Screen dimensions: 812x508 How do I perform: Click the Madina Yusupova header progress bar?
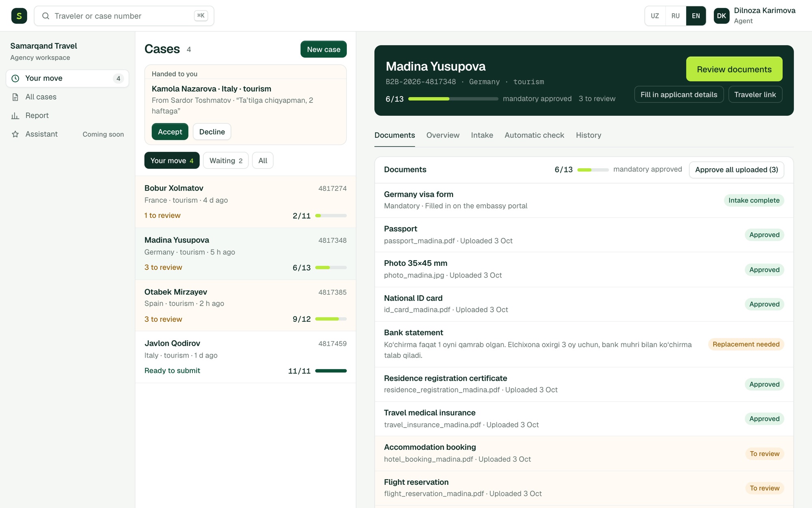click(453, 99)
